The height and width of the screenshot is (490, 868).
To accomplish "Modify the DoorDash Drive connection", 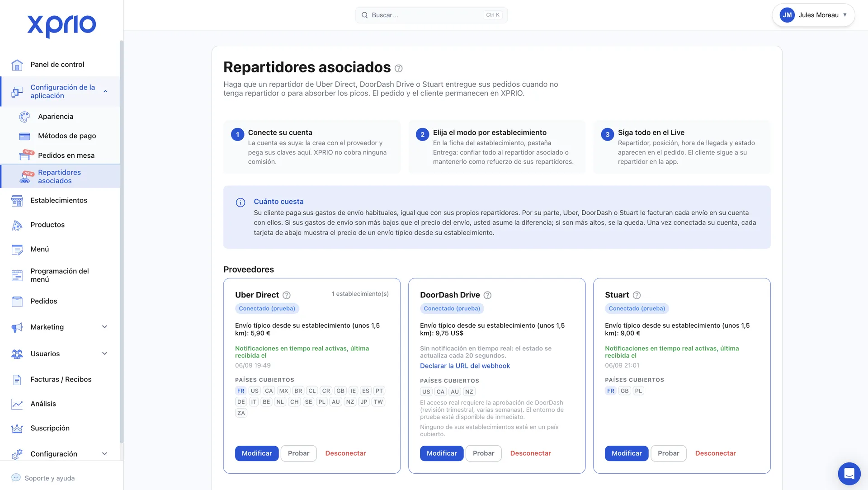I will [x=442, y=453].
